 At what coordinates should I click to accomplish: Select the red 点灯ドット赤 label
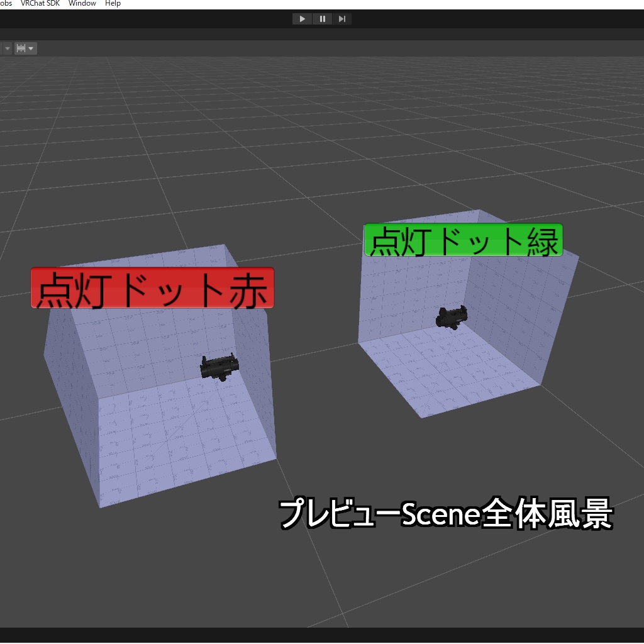(153, 286)
